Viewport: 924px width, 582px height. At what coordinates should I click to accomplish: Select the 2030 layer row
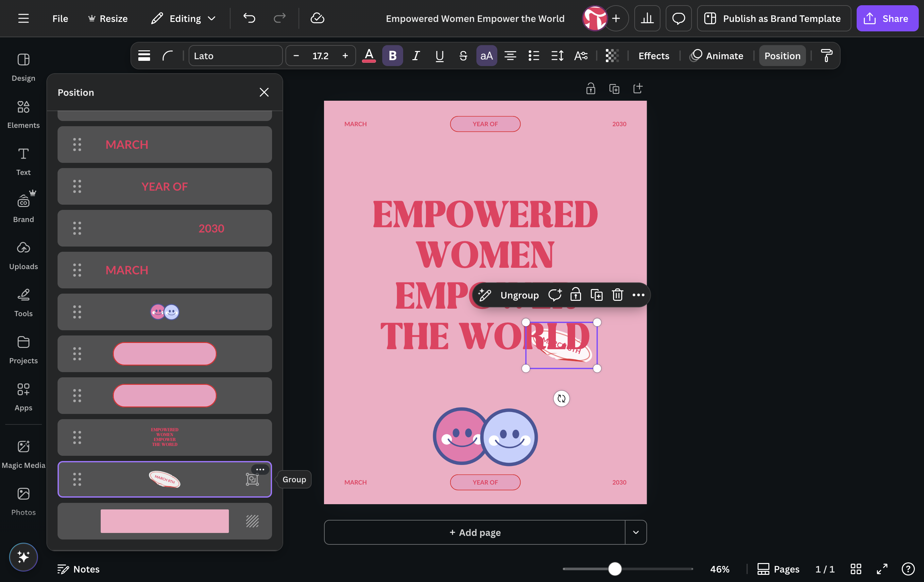click(x=164, y=228)
